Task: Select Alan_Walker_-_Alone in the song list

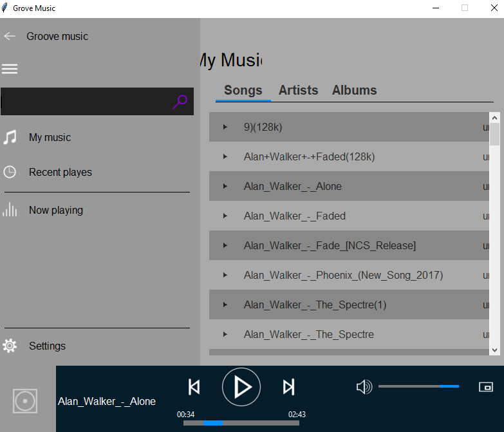Action: (349, 186)
